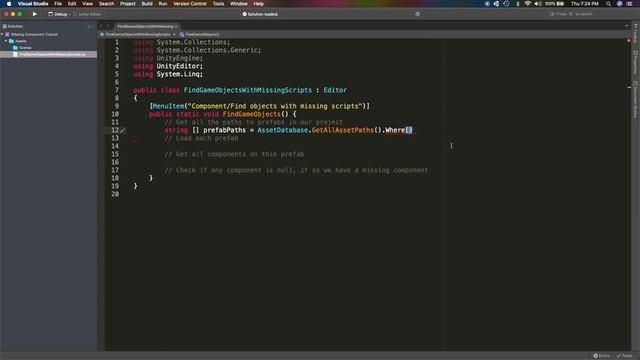Viewport: 640px width, 360px height.
Task: Open the Search menu
Action: [x=106, y=4]
